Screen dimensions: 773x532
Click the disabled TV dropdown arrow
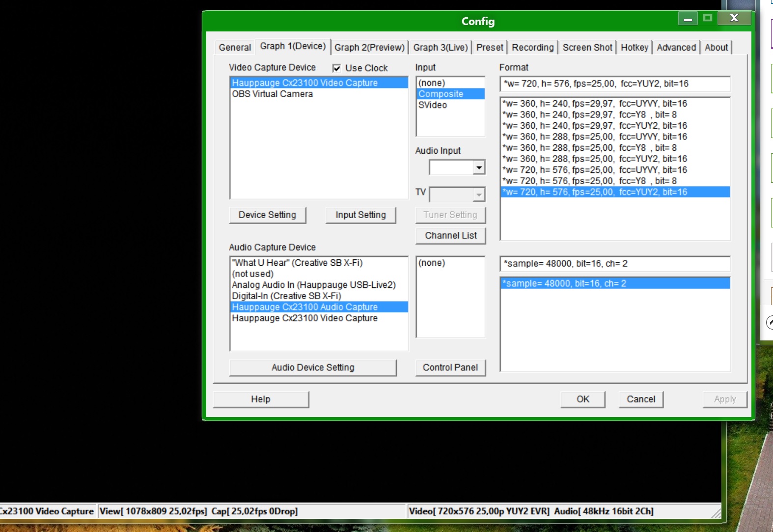pos(479,195)
